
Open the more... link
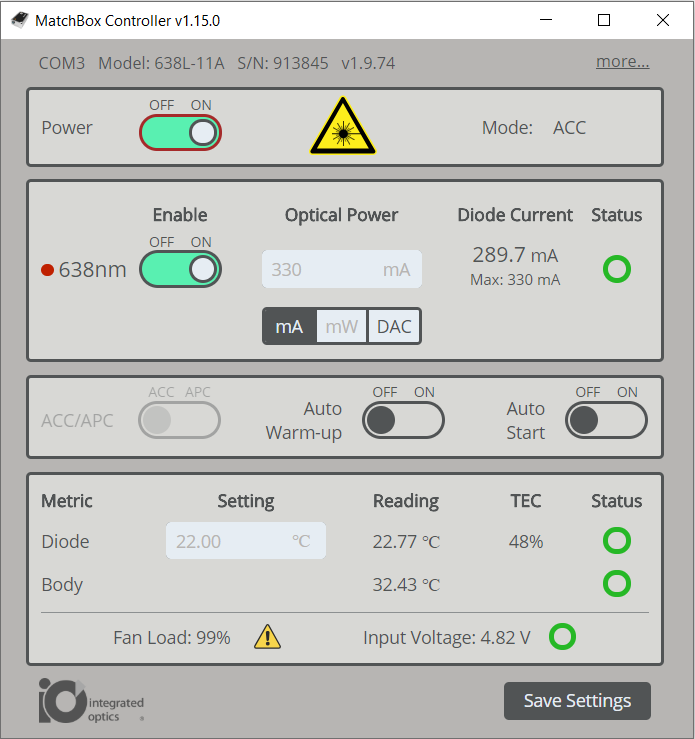(x=622, y=62)
